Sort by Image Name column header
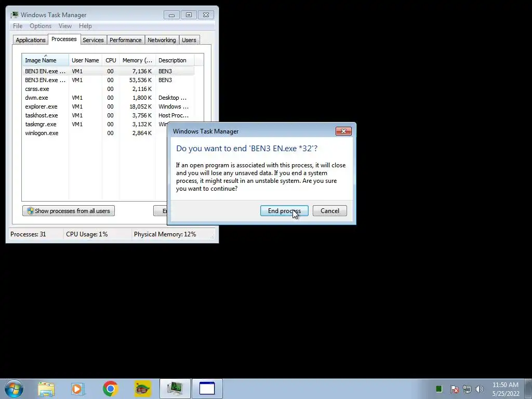 pos(45,60)
